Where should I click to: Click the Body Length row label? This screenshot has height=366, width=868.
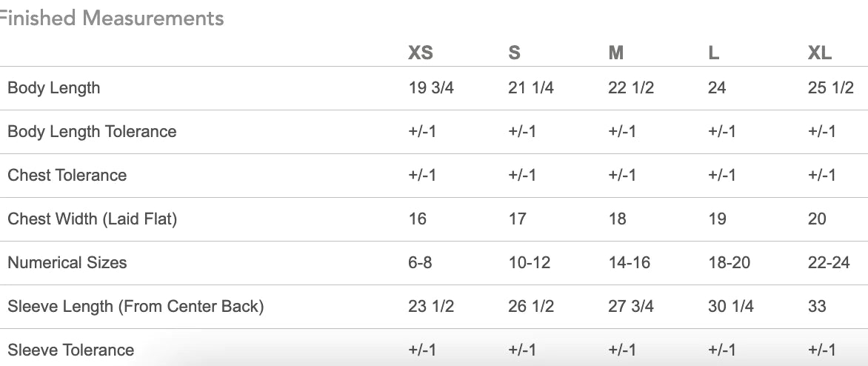[53, 88]
